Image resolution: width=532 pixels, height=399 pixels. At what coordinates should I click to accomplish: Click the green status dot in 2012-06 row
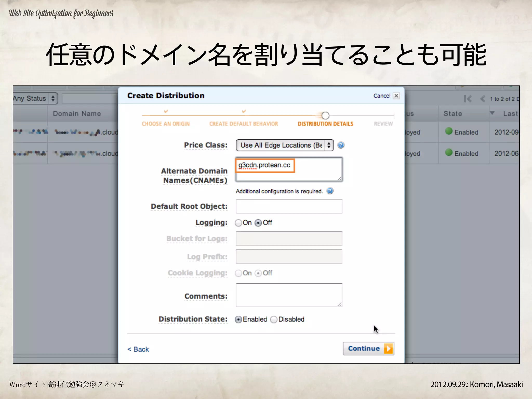point(449,152)
